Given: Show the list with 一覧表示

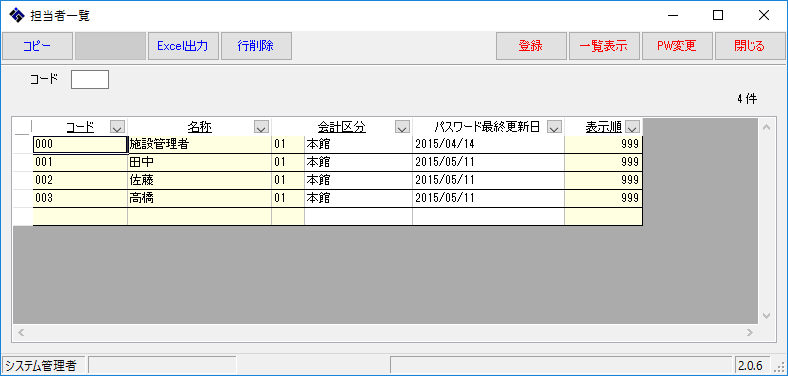Looking at the screenshot, I should [604, 46].
